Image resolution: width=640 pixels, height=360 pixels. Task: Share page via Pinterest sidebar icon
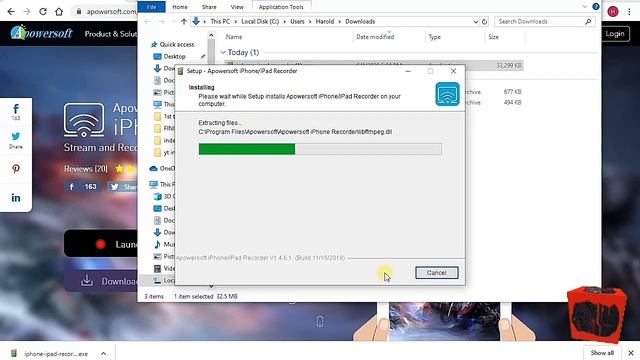tap(16, 169)
